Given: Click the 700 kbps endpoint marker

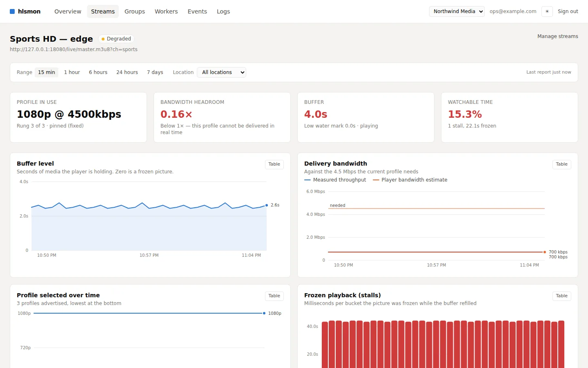Looking at the screenshot, I should tap(545, 252).
